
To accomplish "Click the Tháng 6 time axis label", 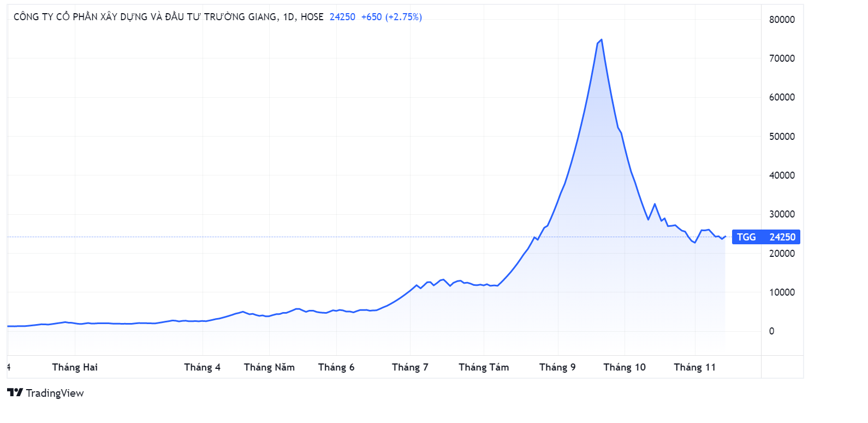I will (336, 367).
